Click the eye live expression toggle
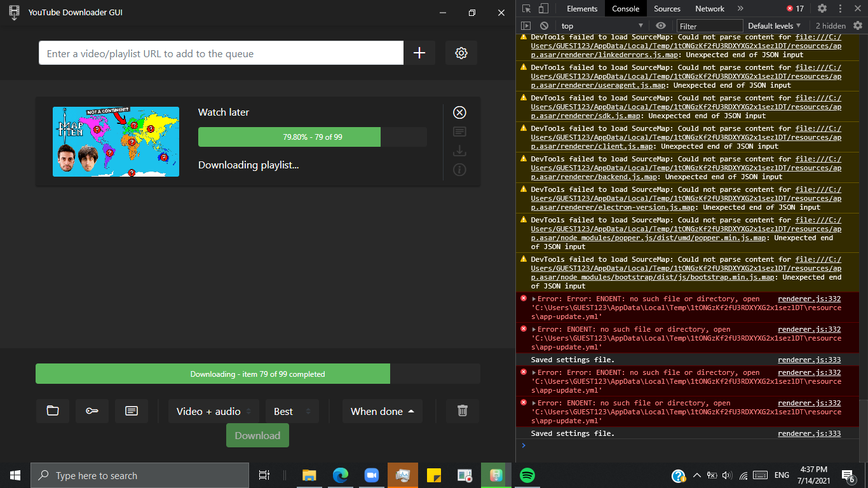868x488 pixels. (x=660, y=25)
